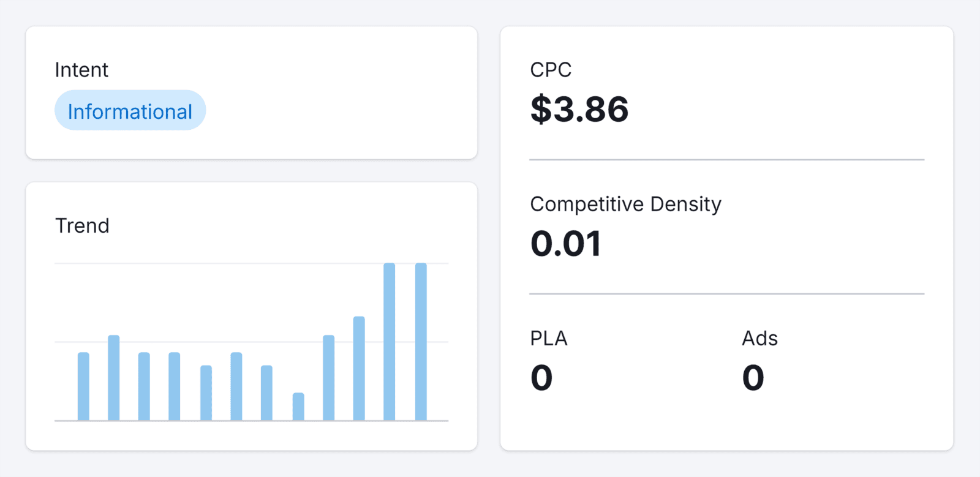
Task: Click the Trend card title
Action: click(82, 225)
